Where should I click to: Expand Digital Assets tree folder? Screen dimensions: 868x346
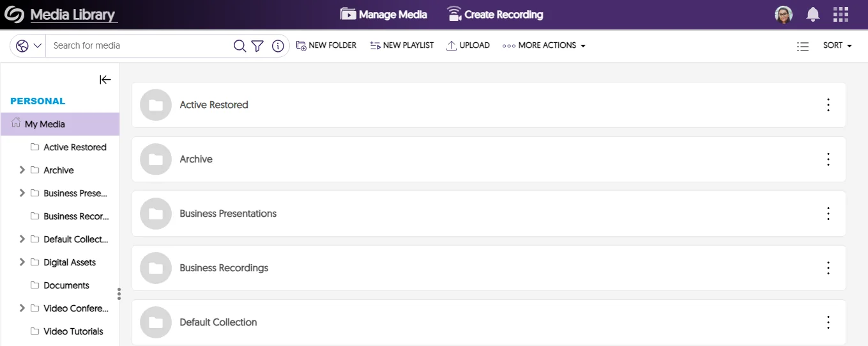click(22, 262)
